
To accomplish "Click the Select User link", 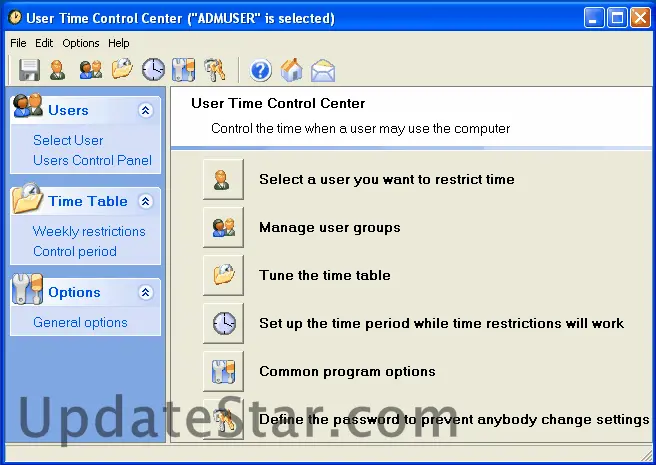I will tap(68, 140).
